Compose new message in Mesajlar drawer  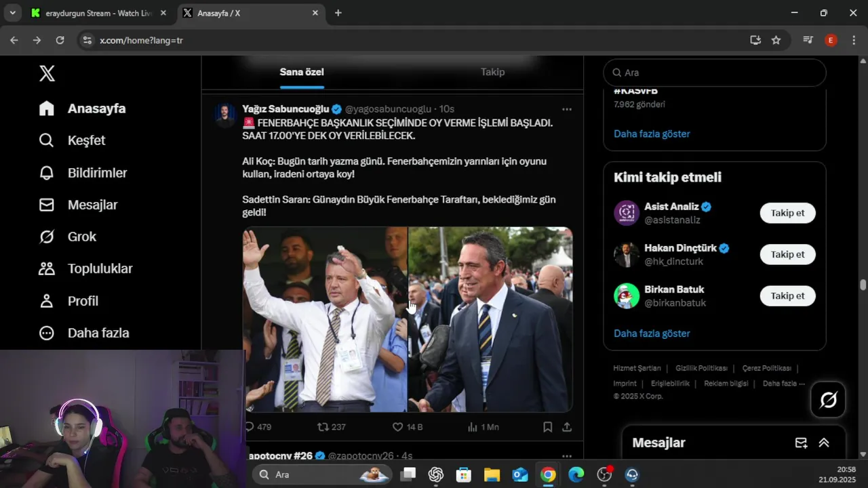coord(801,443)
